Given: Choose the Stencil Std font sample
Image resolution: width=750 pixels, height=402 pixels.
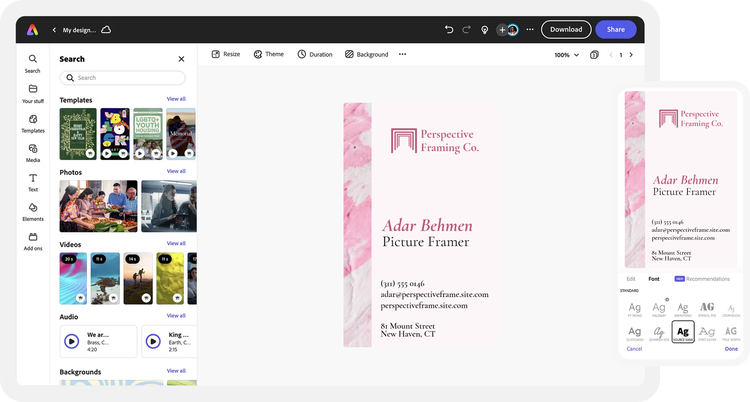Looking at the screenshot, I should coord(707,309).
